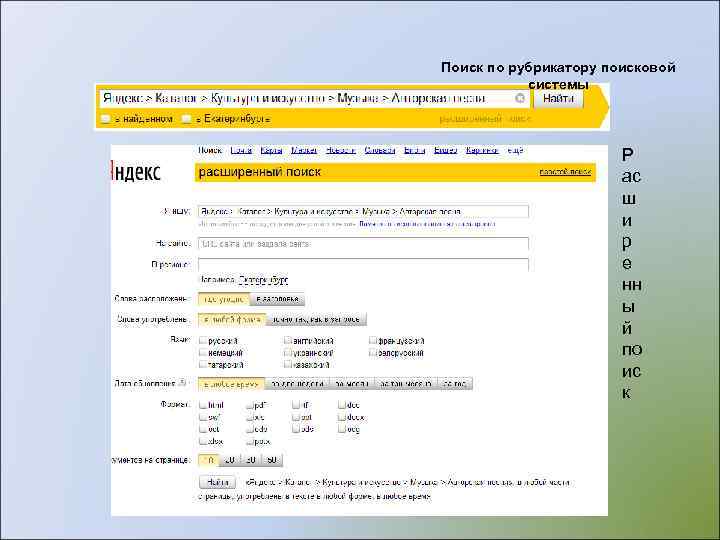Select 'в любой форме' word usage
The image size is (720, 540).
pos(232,319)
